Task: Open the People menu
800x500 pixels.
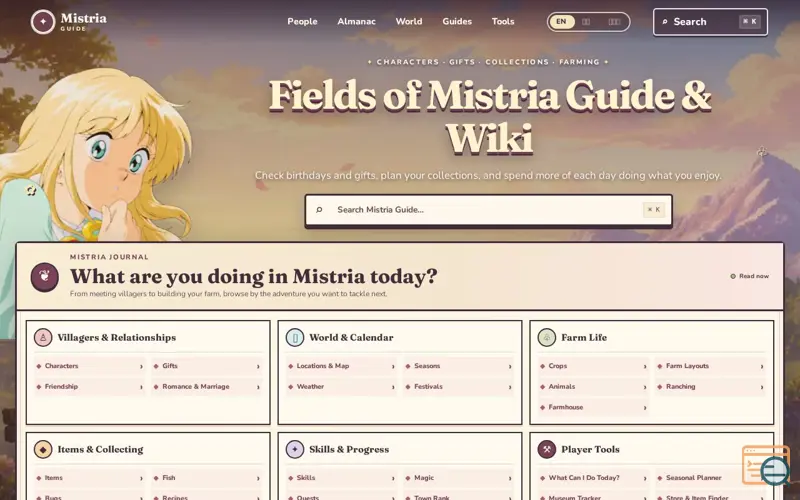Action: (302, 21)
